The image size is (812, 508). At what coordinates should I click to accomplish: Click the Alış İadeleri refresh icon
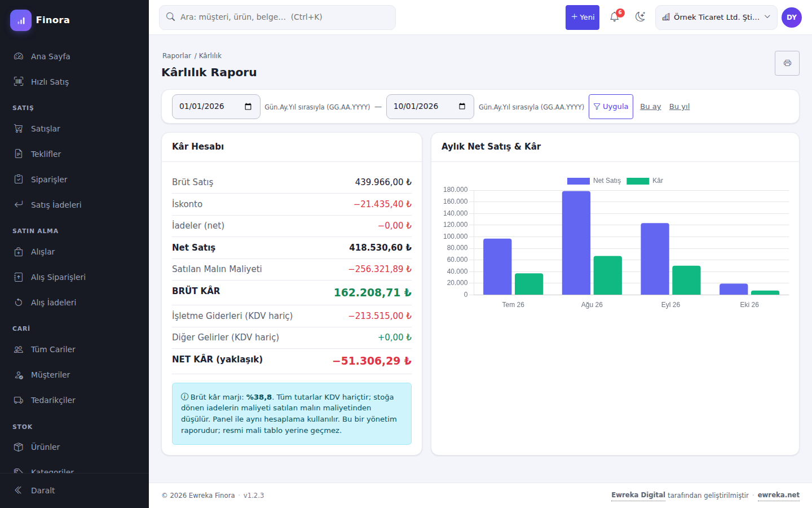click(19, 303)
